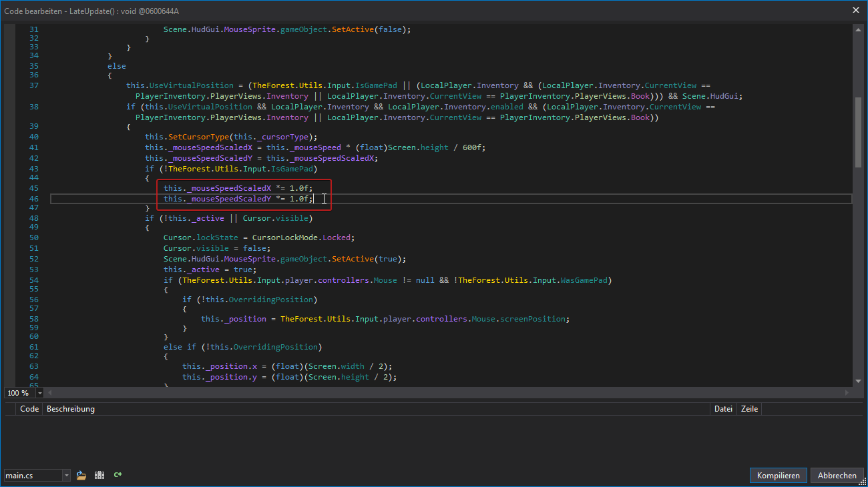
Task: Click "Screen.height / 2" on line 64
Action: point(347,377)
